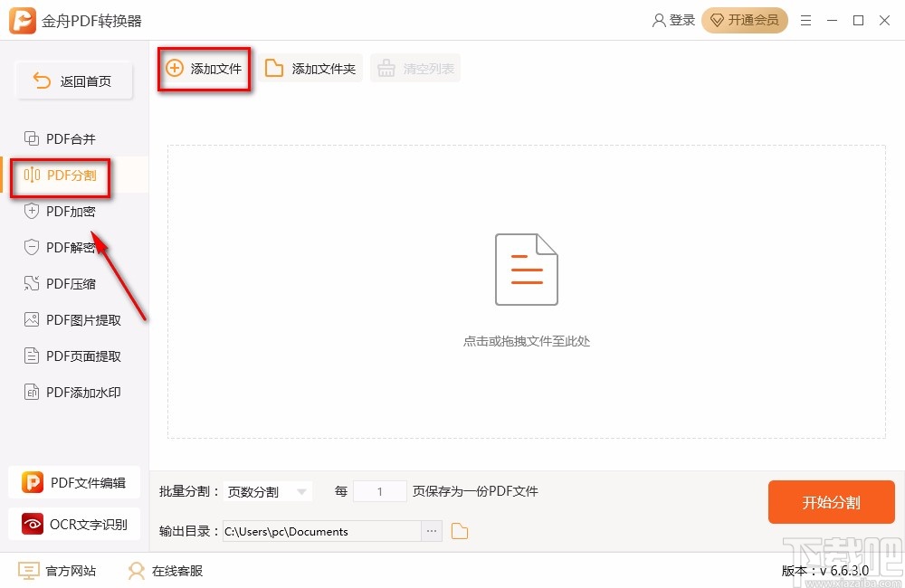The image size is (905, 588).
Task: Click the PDF添加水印 watermark icon
Action: click(31, 392)
